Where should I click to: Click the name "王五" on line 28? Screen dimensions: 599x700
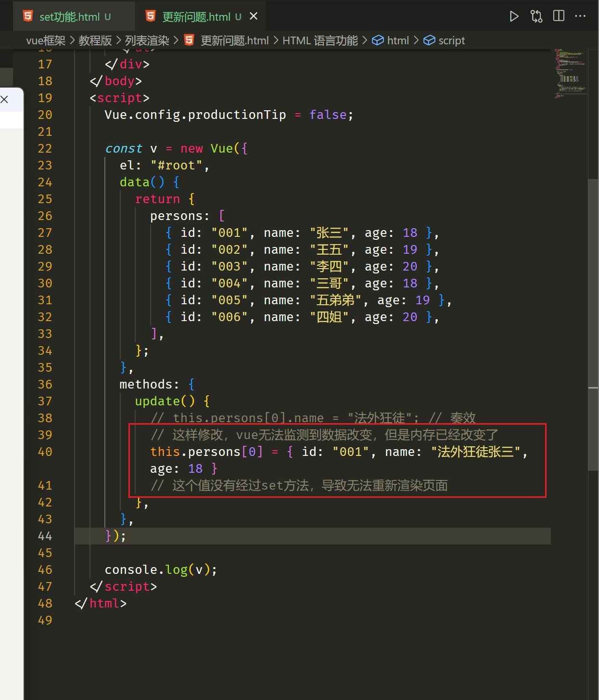pos(330,249)
